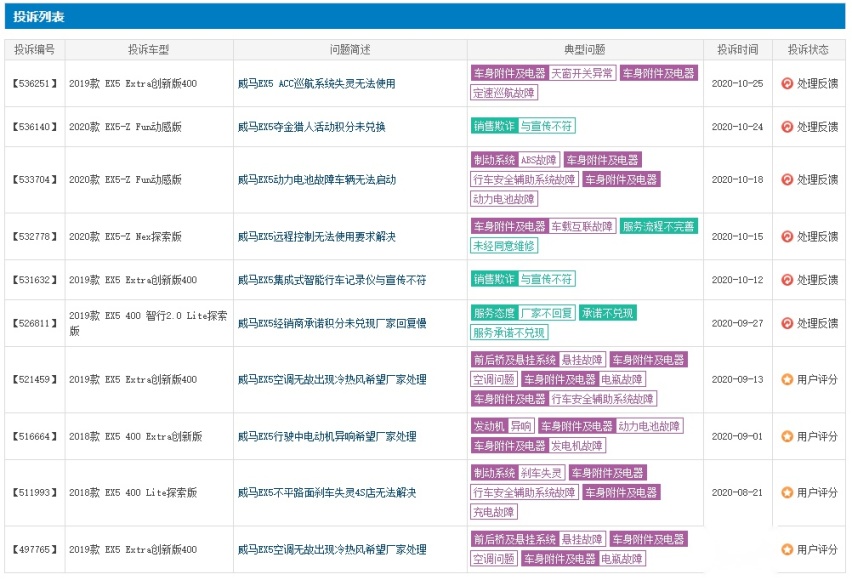Click 行车安全辅助系统故障 tag in row 511993
The image size is (852, 580).
click(x=524, y=492)
